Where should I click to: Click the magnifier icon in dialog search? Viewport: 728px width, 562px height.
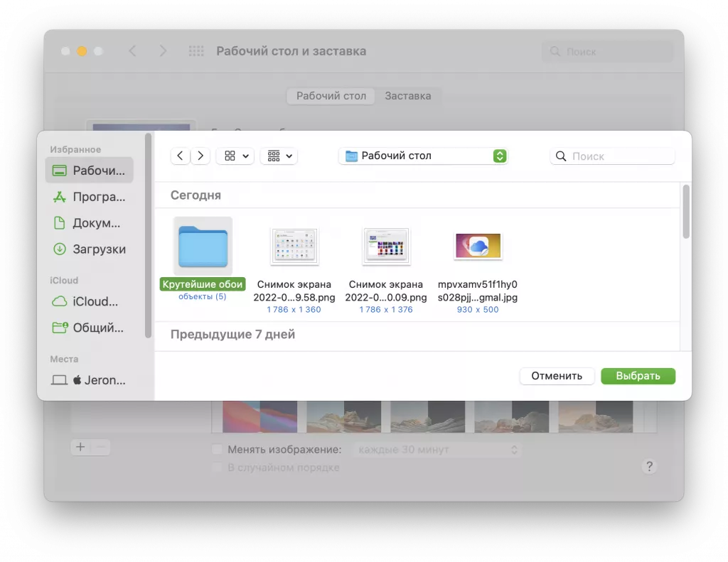561,156
